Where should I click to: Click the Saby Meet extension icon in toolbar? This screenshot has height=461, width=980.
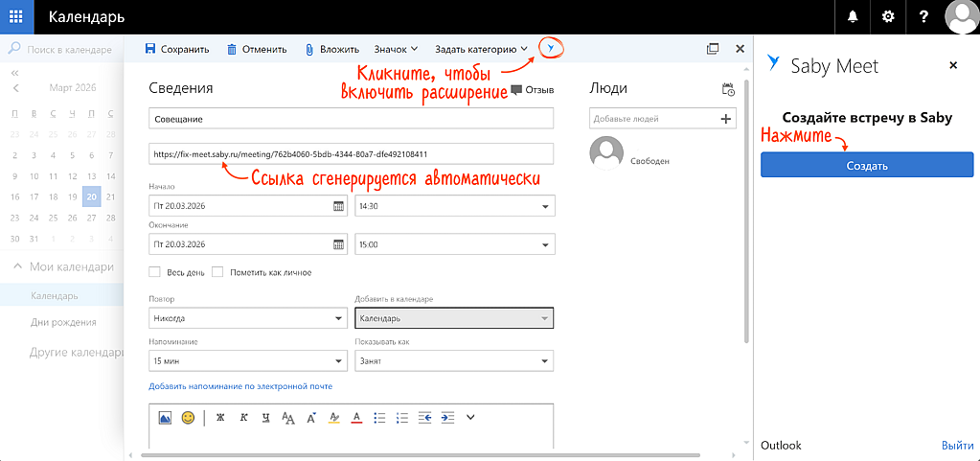pyautogui.click(x=550, y=48)
